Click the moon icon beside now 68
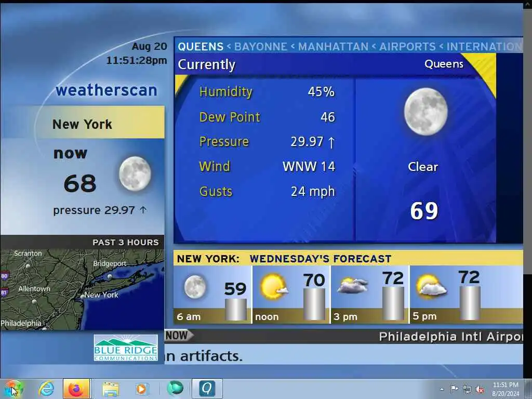The height and width of the screenshot is (399, 532). tap(135, 174)
